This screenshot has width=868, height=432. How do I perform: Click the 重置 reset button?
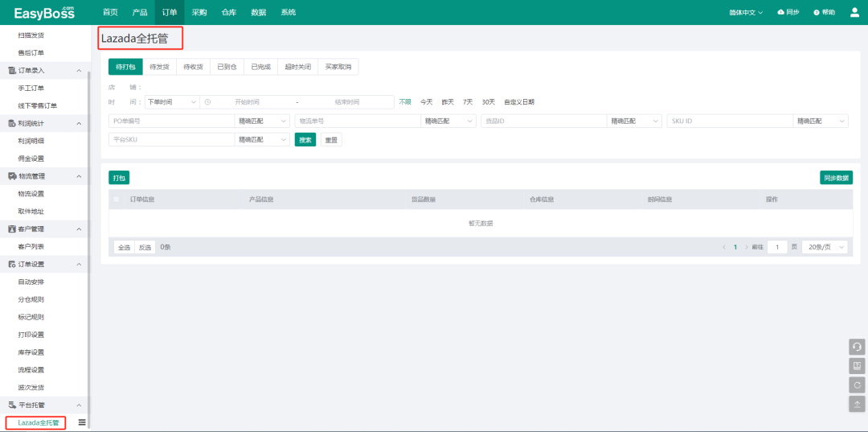coord(331,139)
